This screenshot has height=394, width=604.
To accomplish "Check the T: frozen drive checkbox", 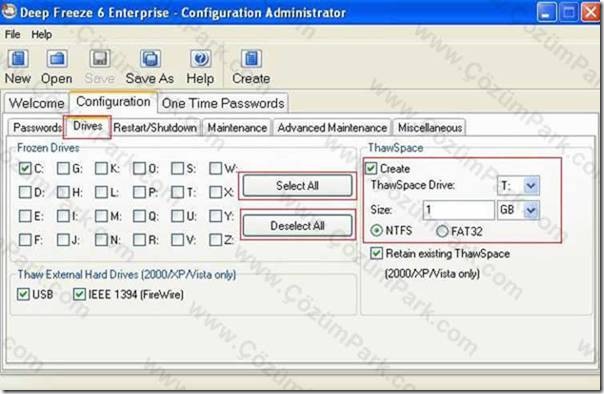I will (178, 192).
